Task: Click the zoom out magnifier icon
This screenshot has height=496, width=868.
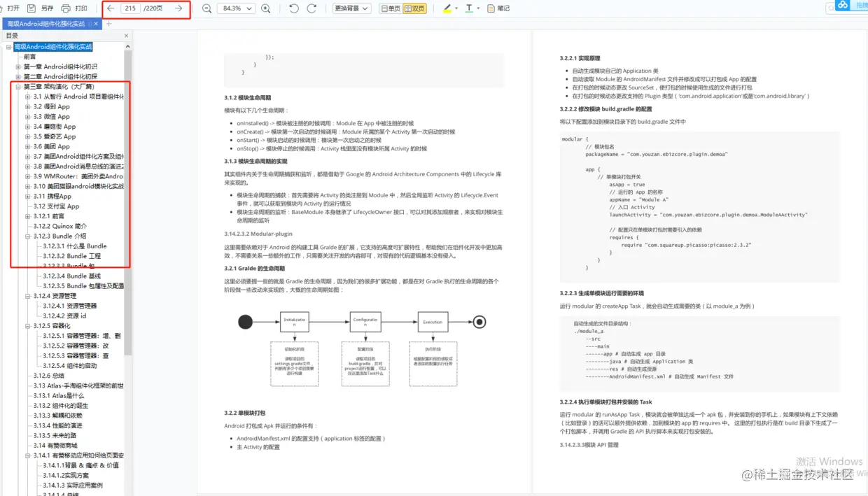Action: tap(206, 8)
